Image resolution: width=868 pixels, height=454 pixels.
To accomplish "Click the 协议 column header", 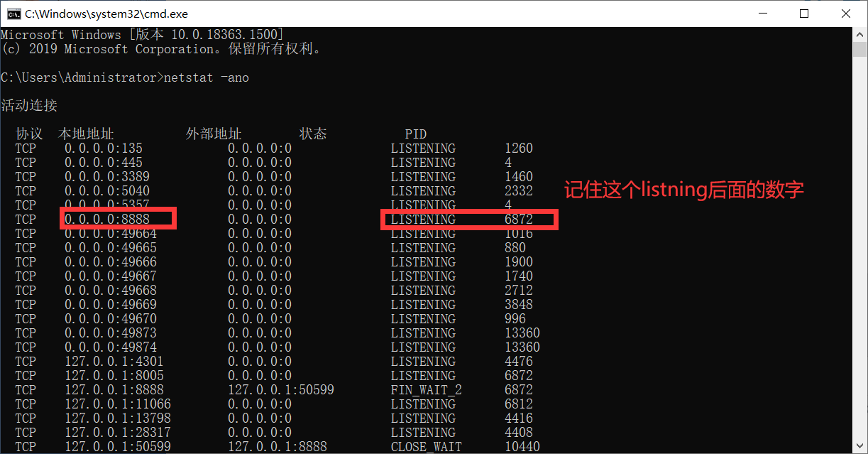I will (29, 134).
